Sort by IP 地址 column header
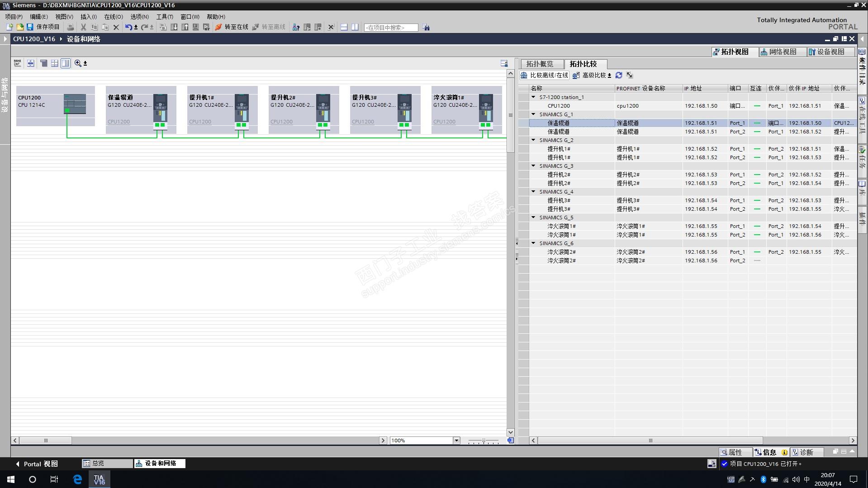 [x=705, y=89]
